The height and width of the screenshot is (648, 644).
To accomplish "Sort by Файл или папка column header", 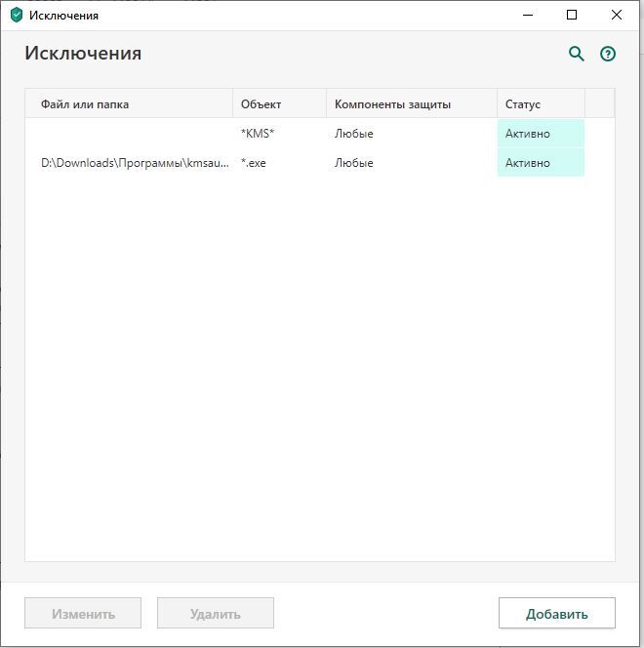I will point(129,103).
